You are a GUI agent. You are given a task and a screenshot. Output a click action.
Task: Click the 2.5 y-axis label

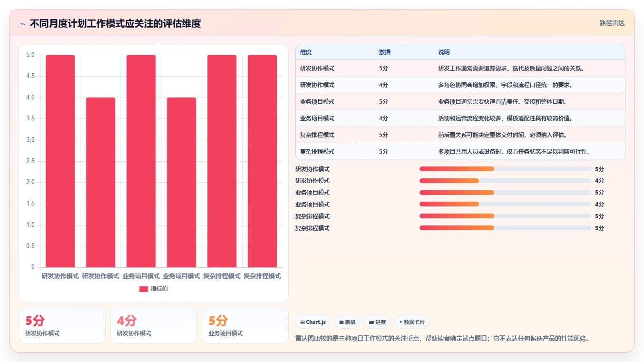30,161
